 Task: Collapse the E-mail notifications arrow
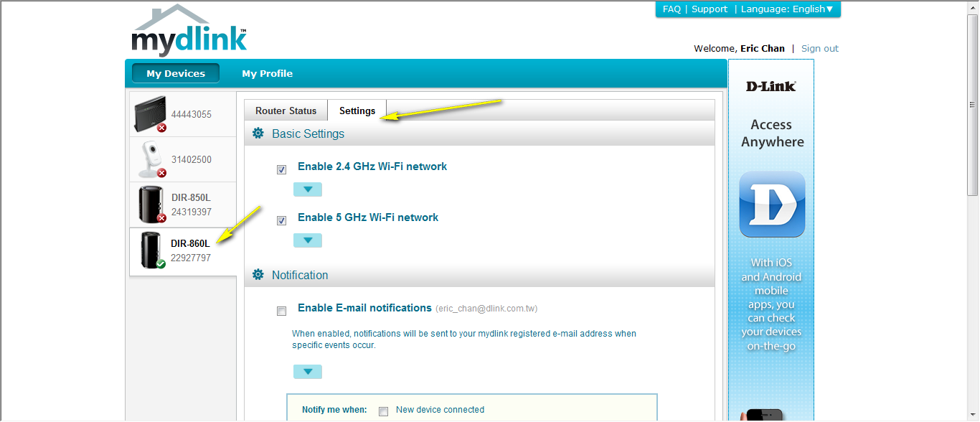pyautogui.click(x=308, y=372)
